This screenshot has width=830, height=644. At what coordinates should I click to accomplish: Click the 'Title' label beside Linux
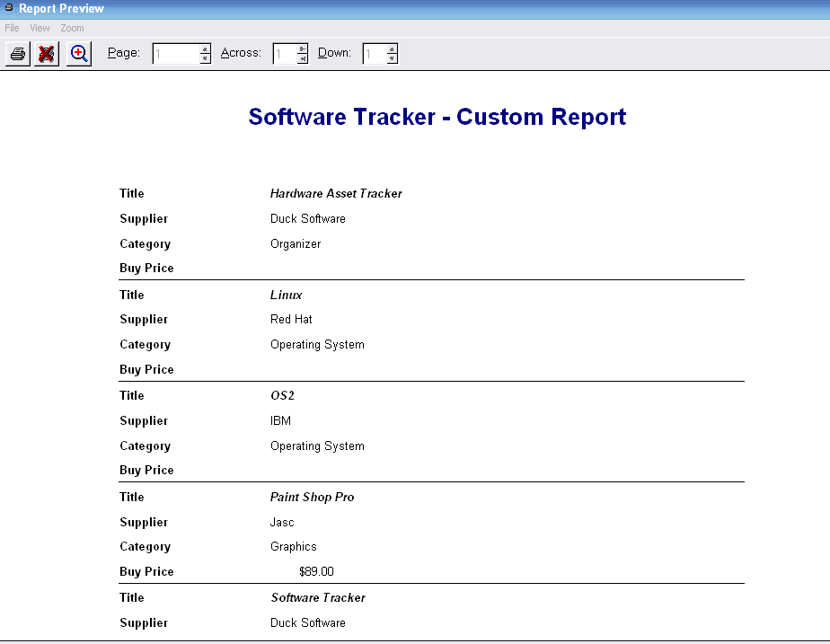pyautogui.click(x=132, y=296)
